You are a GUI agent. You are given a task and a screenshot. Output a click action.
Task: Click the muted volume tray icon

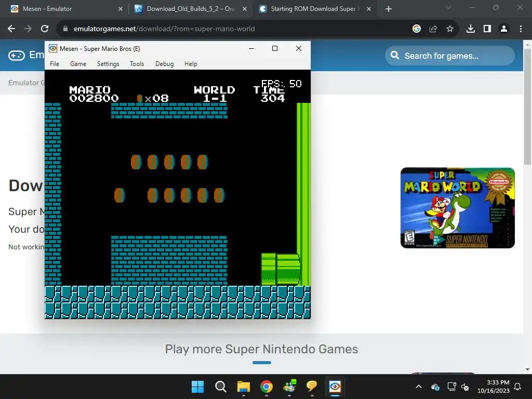point(465,387)
